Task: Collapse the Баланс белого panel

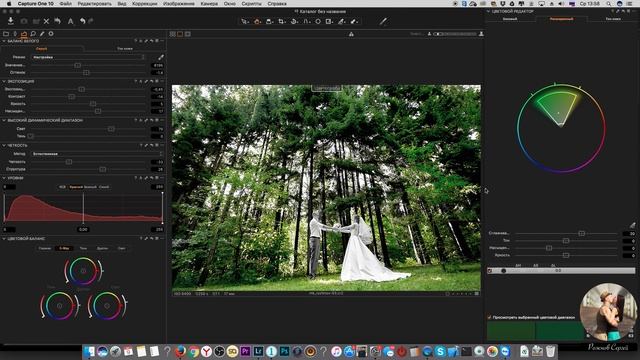Action: tap(4, 41)
